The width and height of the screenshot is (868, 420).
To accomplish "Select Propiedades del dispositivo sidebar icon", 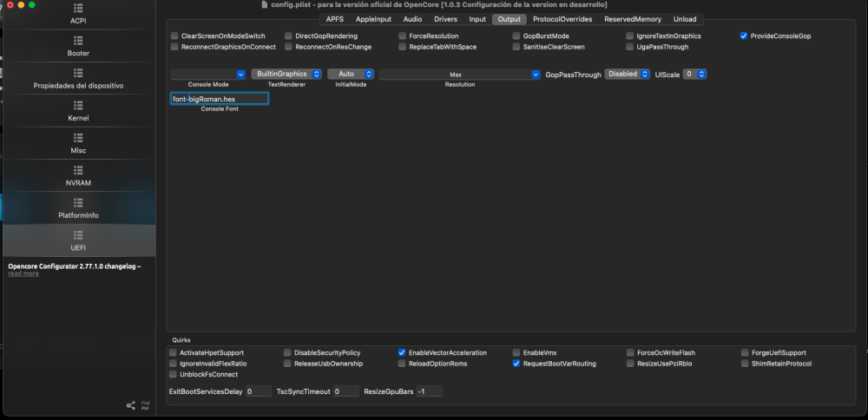I will (x=78, y=73).
